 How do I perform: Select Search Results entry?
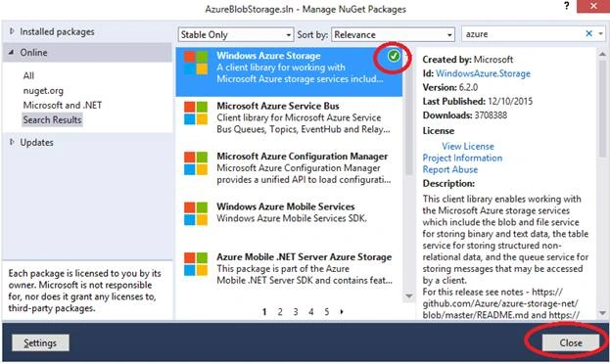pyautogui.click(x=52, y=119)
